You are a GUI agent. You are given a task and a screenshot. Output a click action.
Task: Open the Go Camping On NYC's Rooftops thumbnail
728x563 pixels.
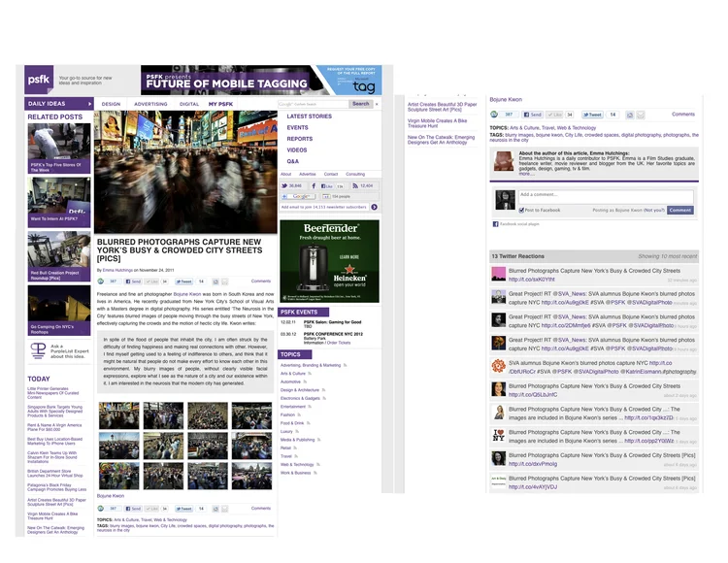coord(59,310)
